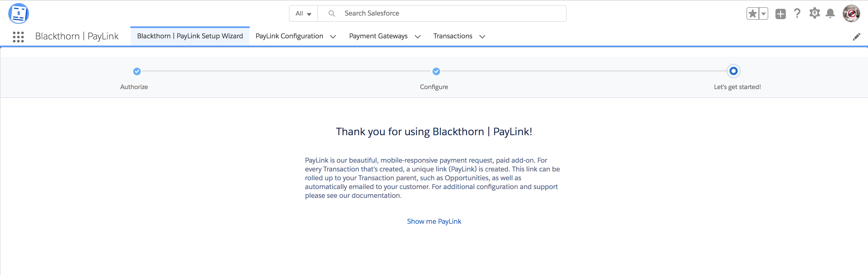Open the notifications bell
Screen dimensions: 868x275
[830, 13]
